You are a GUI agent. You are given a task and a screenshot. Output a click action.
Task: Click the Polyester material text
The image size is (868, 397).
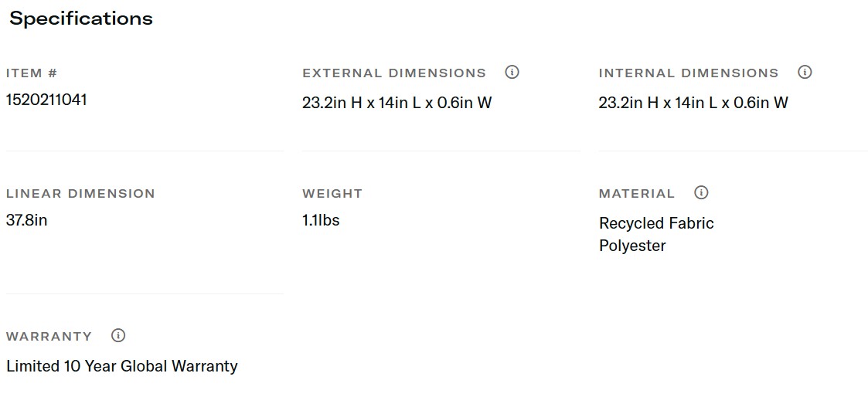point(632,246)
